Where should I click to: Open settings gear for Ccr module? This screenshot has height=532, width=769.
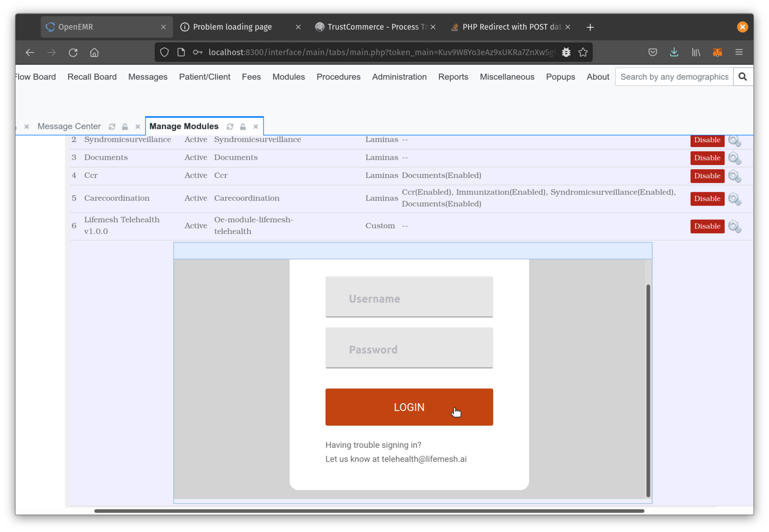pyautogui.click(x=734, y=176)
